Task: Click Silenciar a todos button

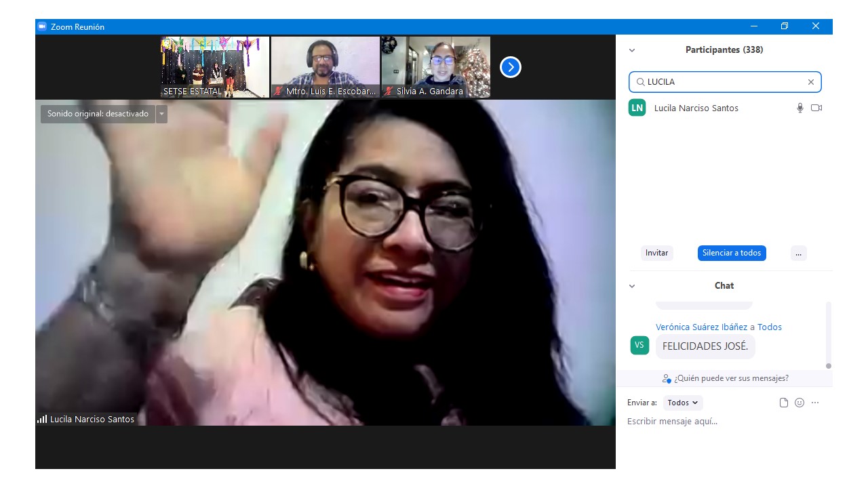Action: click(732, 253)
